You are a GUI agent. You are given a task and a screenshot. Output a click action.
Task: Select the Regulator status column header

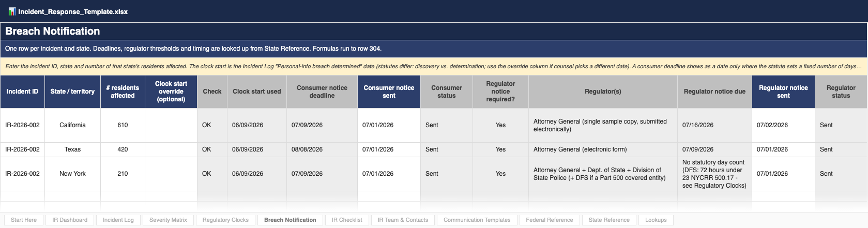[x=841, y=92]
